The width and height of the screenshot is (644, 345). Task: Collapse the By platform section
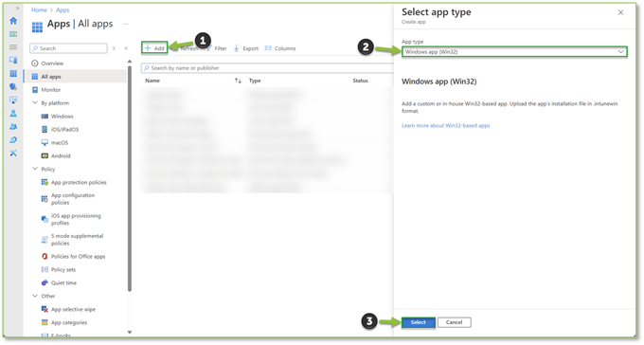[x=35, y=102]
